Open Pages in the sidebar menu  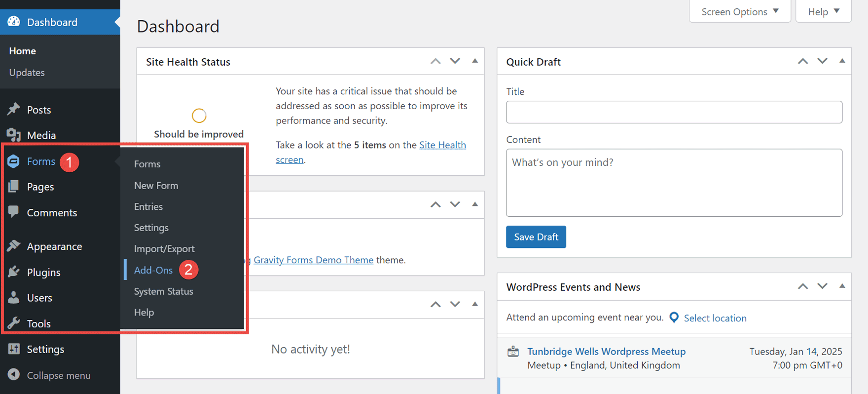[x=40, y=187]
